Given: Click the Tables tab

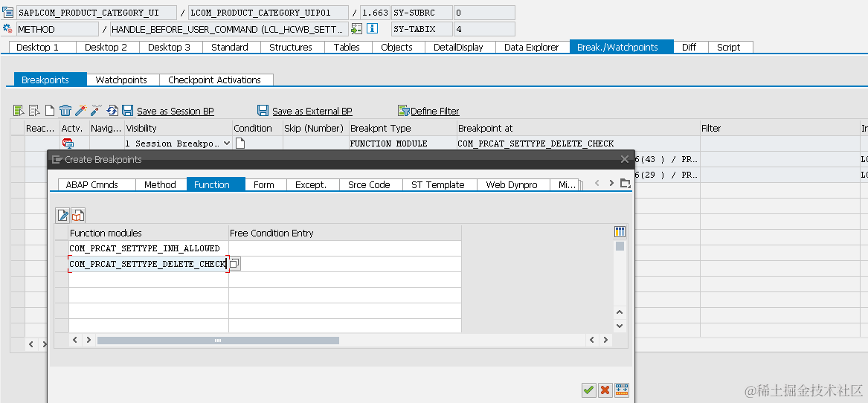Looking at the screenshot, I should click(347, 47).
